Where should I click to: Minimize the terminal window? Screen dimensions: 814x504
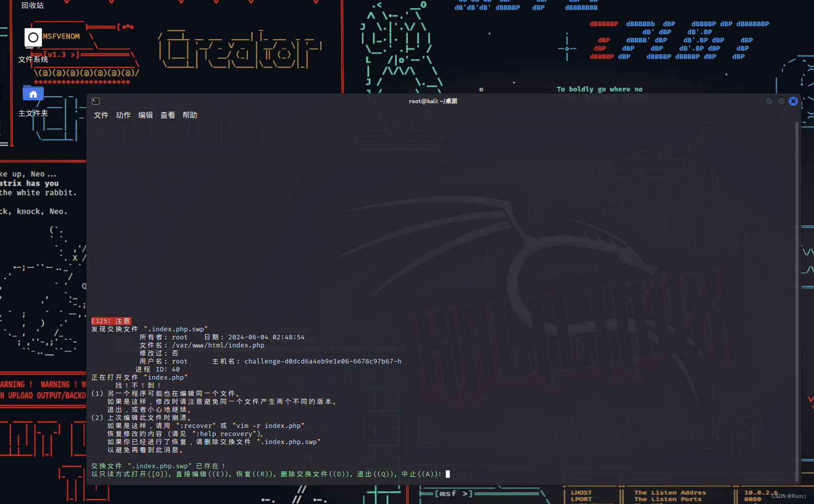[x=769, y=101]
